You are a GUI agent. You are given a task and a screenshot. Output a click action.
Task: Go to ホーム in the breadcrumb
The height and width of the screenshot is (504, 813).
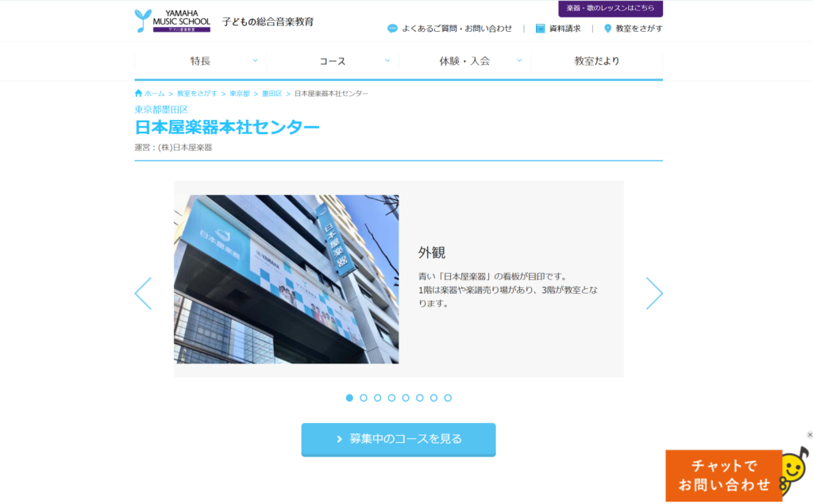point(154,94)
